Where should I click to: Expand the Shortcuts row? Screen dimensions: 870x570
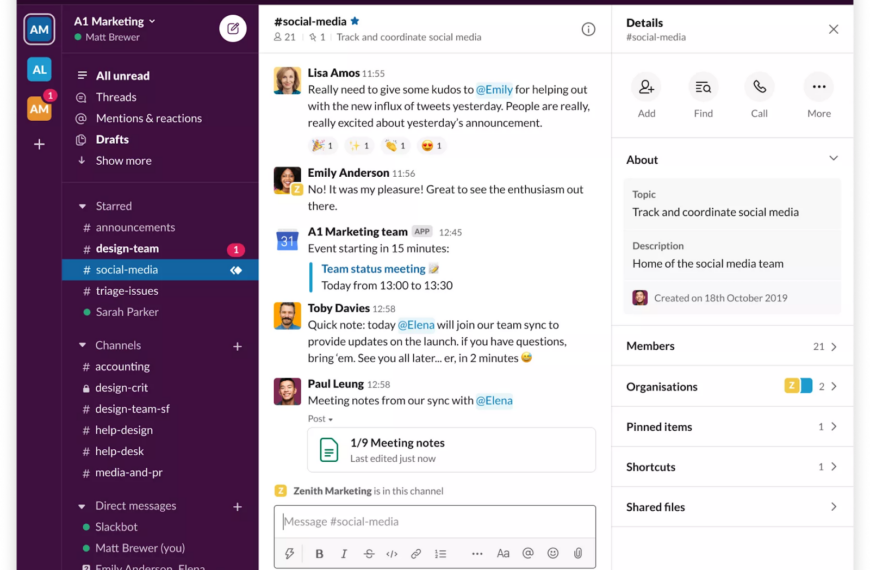(x=732, y=467)
